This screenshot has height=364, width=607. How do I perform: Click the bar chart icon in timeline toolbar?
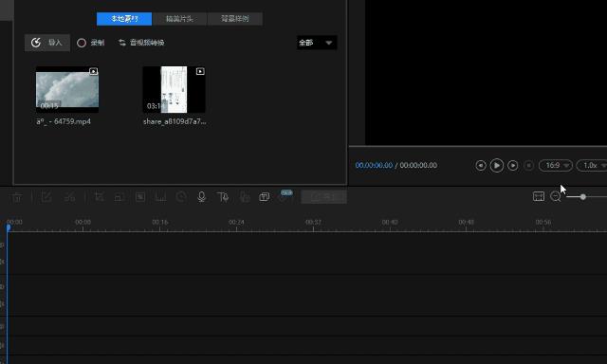point(160,197)
